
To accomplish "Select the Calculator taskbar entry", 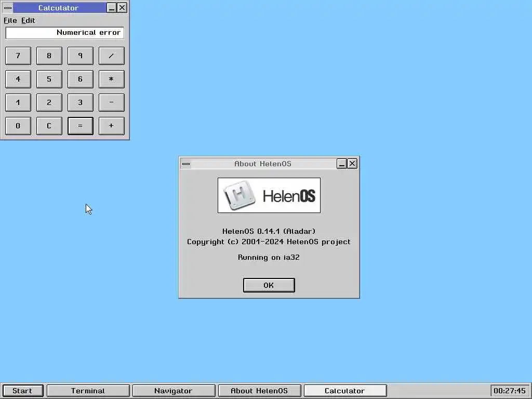I will point(345,391).
